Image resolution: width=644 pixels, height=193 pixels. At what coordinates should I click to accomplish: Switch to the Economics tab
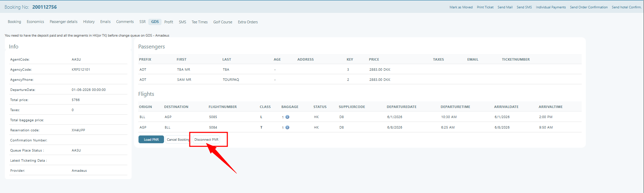[x=36, y=22]
